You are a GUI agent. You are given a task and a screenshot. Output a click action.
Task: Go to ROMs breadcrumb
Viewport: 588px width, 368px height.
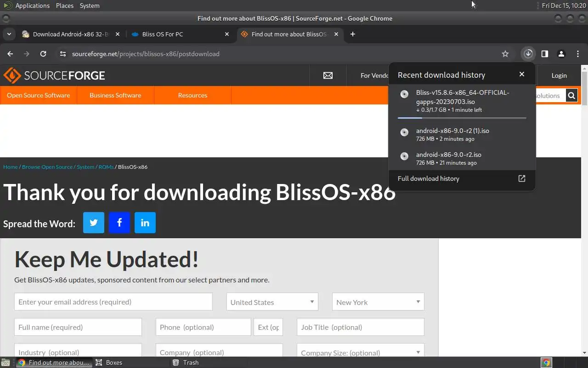[106, 167]
